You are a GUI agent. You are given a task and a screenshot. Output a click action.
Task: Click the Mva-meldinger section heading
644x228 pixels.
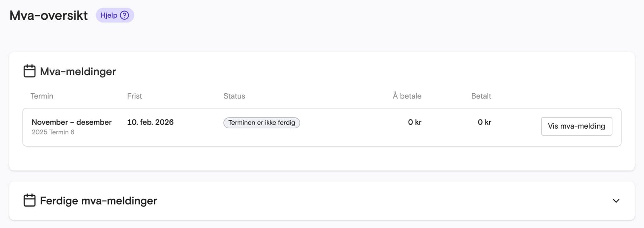tap(78, 72)
